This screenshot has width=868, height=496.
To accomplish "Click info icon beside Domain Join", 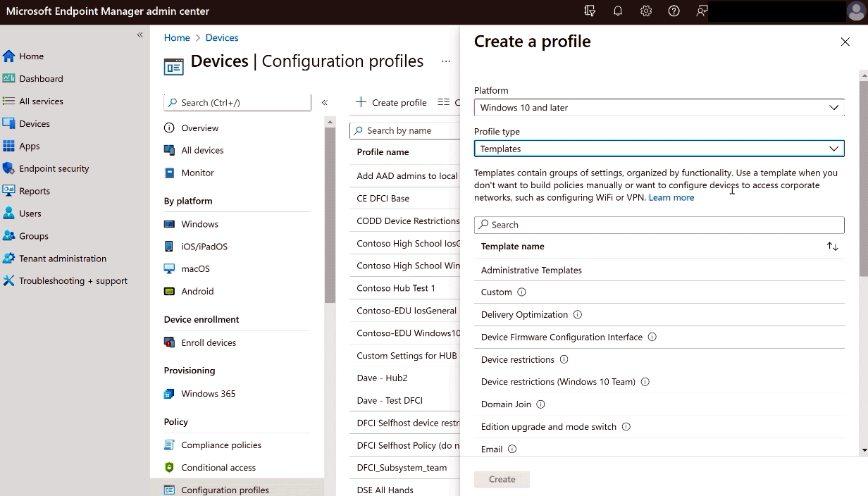I will tap(541, 404).
